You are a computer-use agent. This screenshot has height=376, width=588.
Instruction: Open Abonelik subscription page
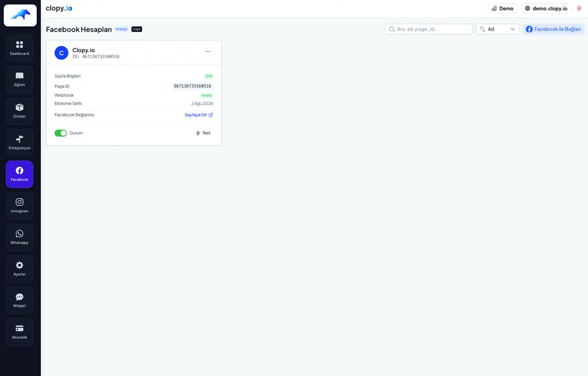click(x=20, y=332)
